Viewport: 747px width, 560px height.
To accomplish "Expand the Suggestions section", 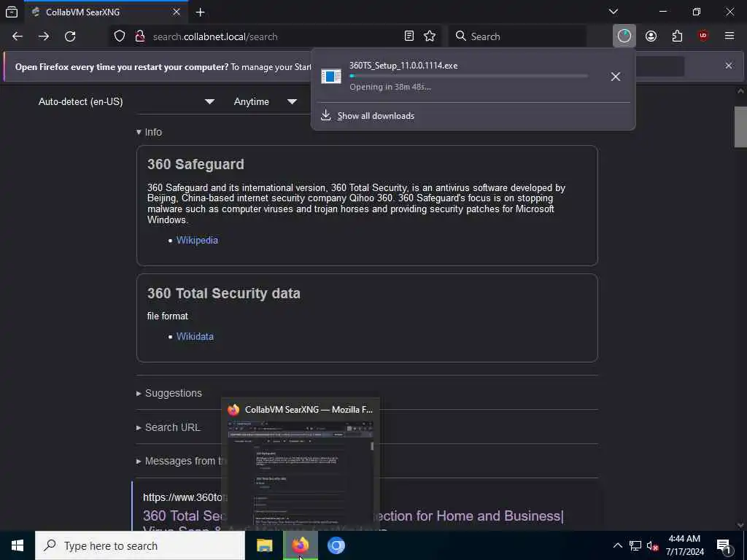I will [169, 393].
